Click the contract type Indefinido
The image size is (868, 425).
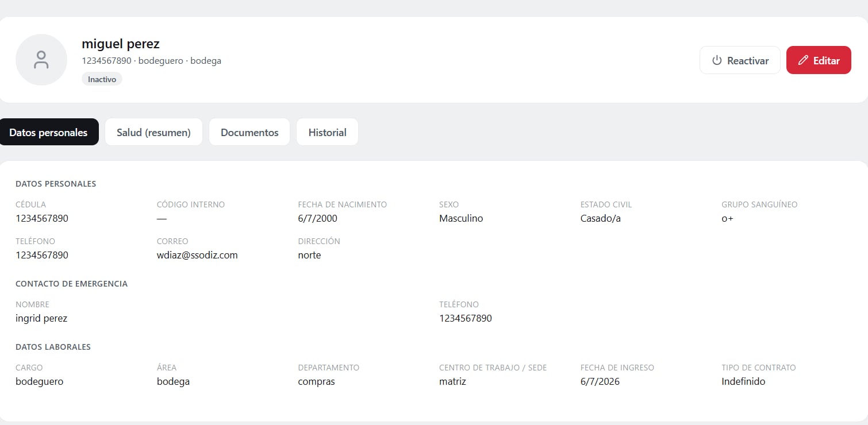tap(743, 381)
